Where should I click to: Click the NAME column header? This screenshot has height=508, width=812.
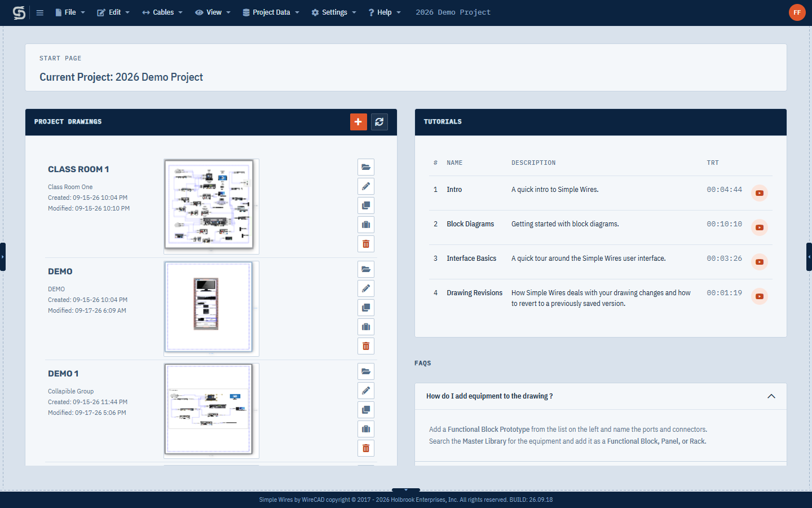[454, 163]
